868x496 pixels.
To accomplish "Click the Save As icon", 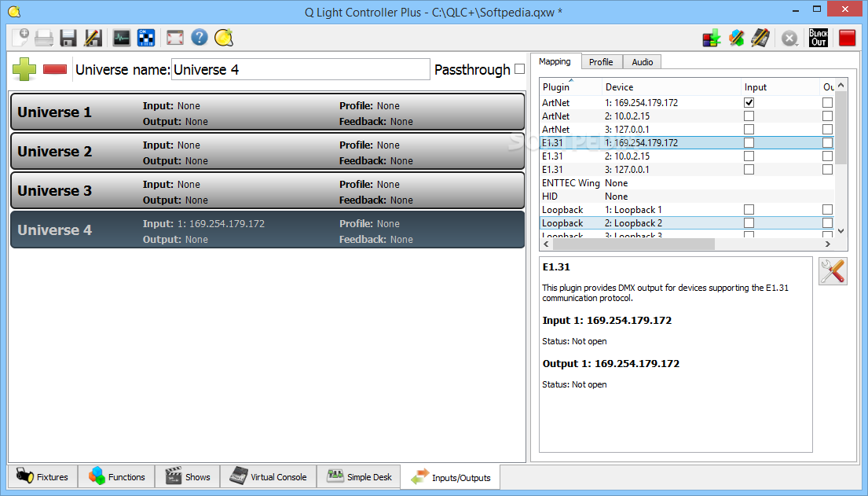I will click(x=93, y=38).
